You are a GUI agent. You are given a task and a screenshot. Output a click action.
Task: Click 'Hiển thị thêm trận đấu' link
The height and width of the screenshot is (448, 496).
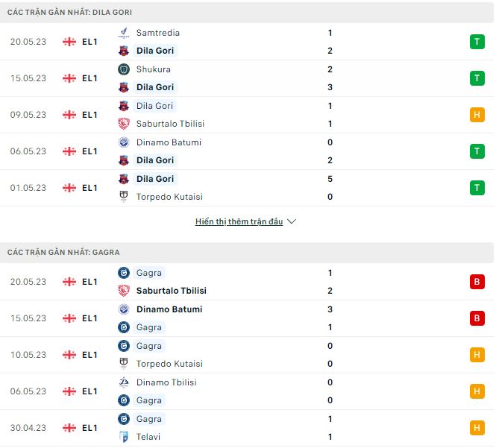coord(239,222)
